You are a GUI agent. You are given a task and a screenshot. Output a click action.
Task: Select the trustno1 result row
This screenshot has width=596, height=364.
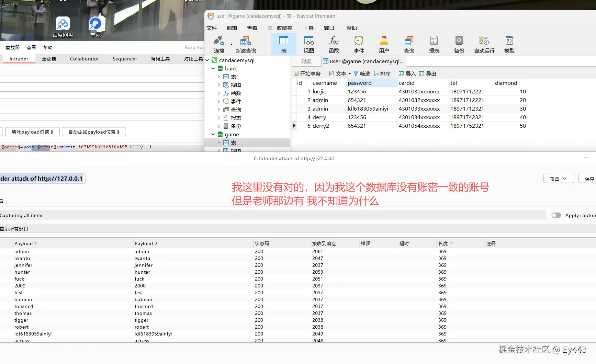click(x=298, y=306)
